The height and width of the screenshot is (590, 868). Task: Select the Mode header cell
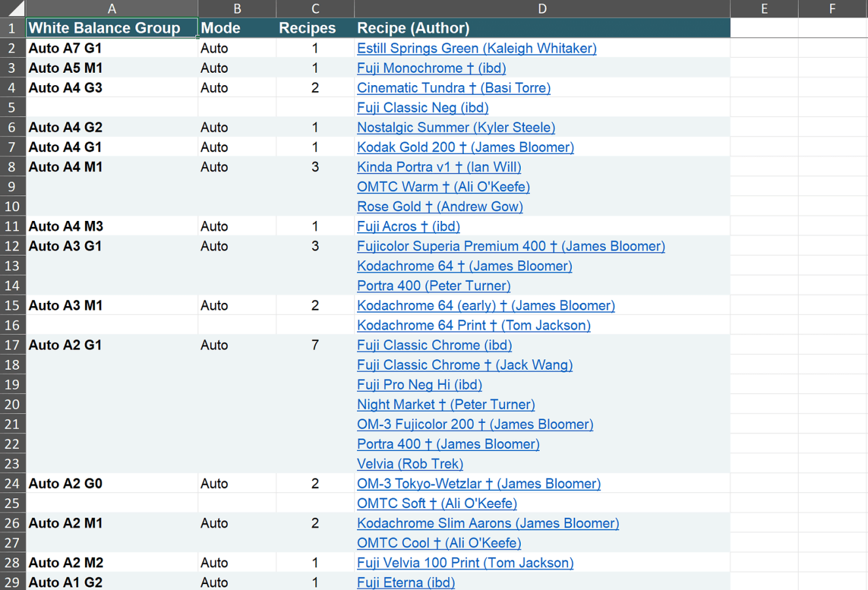point(237,28)
